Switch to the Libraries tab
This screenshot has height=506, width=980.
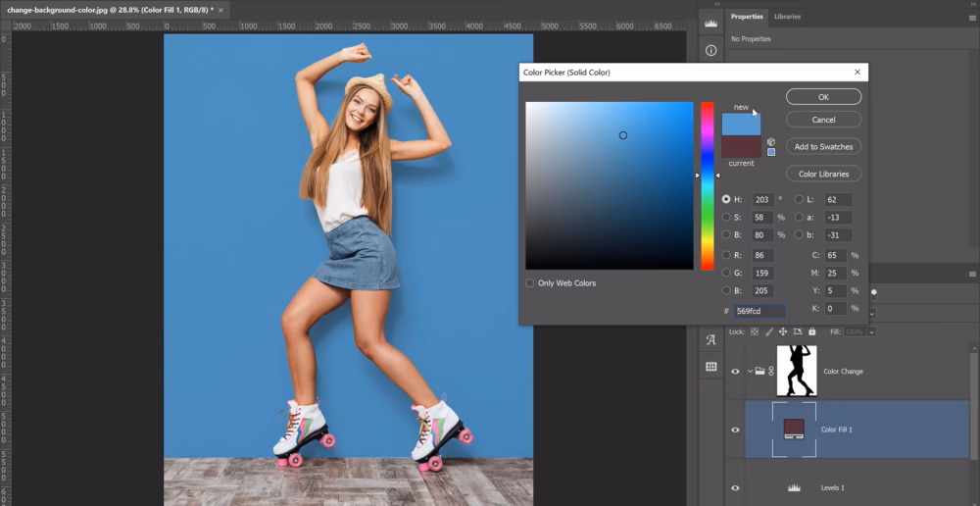tap(788, 17)
